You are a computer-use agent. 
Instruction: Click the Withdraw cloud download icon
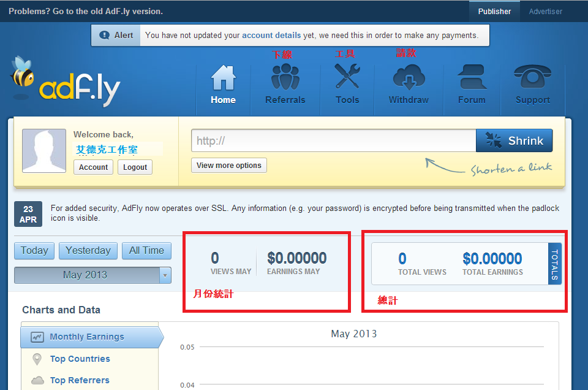point(409,77)
